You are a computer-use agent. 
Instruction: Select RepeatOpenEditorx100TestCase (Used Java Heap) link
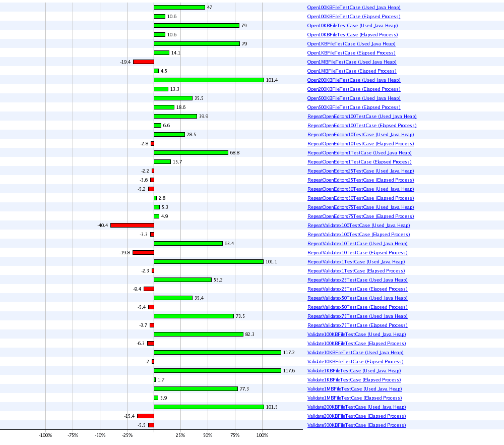tap(362, 117)
